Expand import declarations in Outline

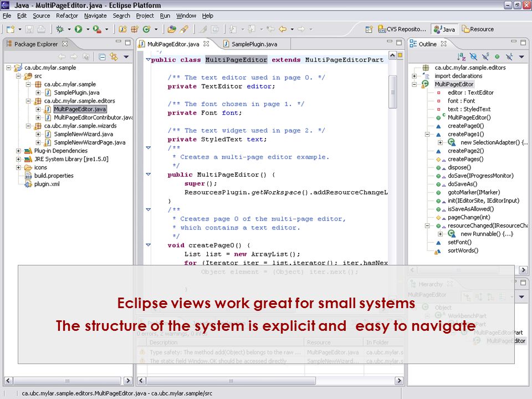pos(415,76)
